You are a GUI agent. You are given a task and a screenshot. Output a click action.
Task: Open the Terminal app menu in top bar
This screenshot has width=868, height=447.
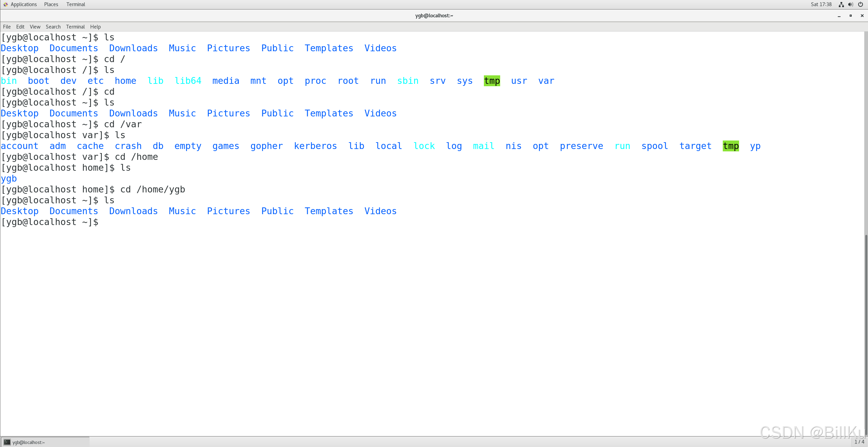click(x=76, y=4)
